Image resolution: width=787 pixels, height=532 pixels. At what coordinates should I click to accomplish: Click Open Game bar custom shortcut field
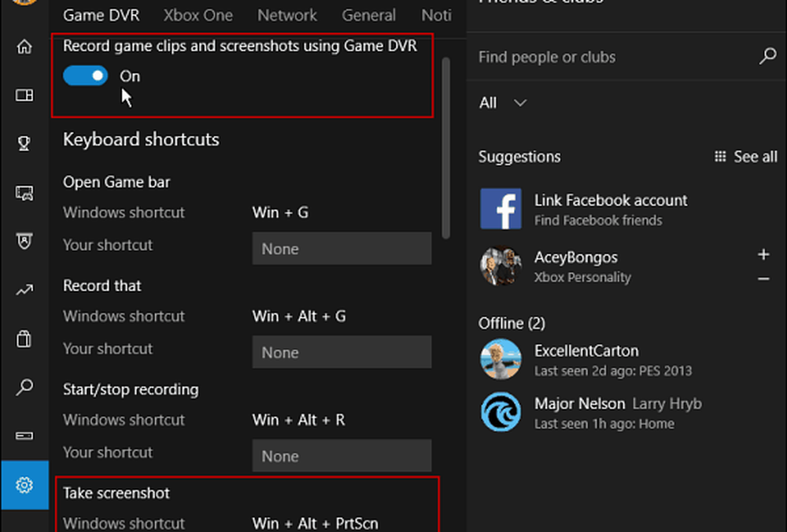tap(342, 249)
